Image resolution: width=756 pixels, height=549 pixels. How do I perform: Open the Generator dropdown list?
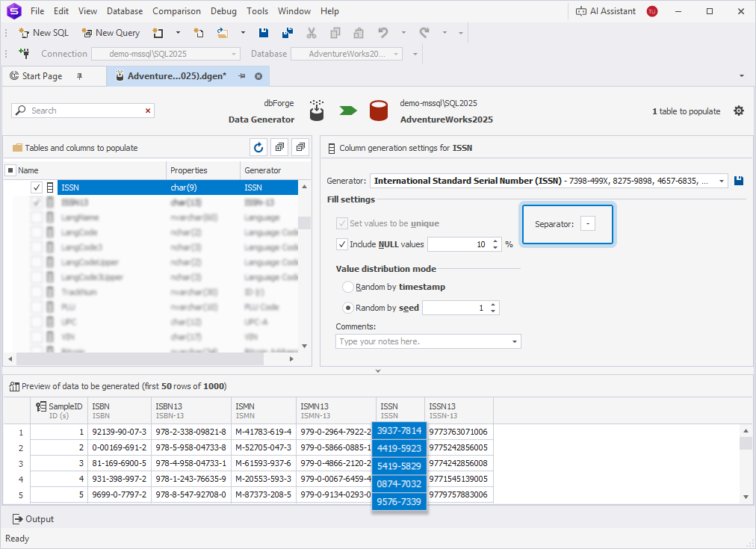point(722,181)
